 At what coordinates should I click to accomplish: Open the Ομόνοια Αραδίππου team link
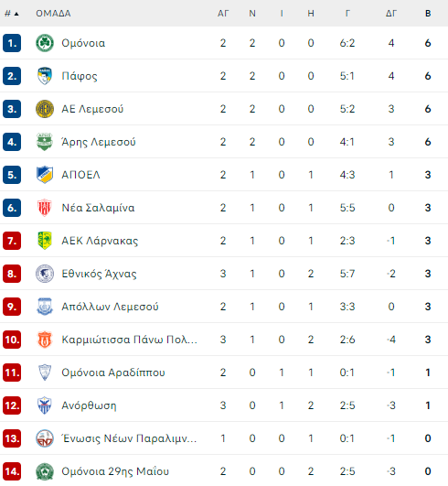113,373
